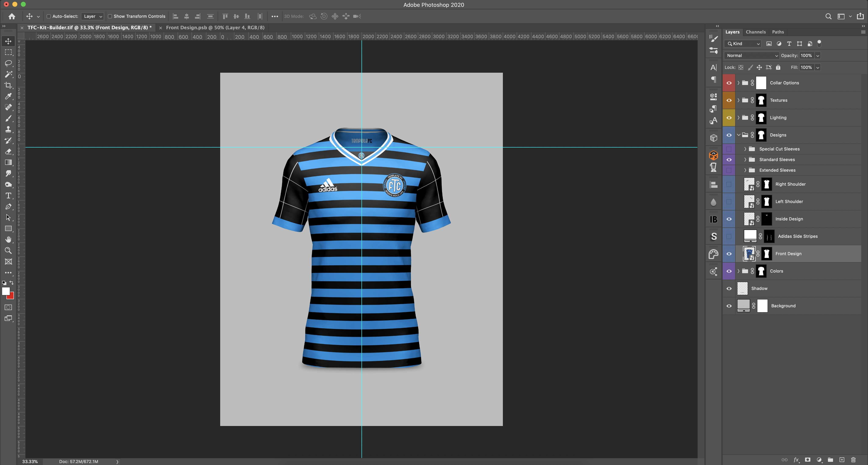Select the Background layer
This screenshot has height=465, width=868.
[x=783, y=306]
